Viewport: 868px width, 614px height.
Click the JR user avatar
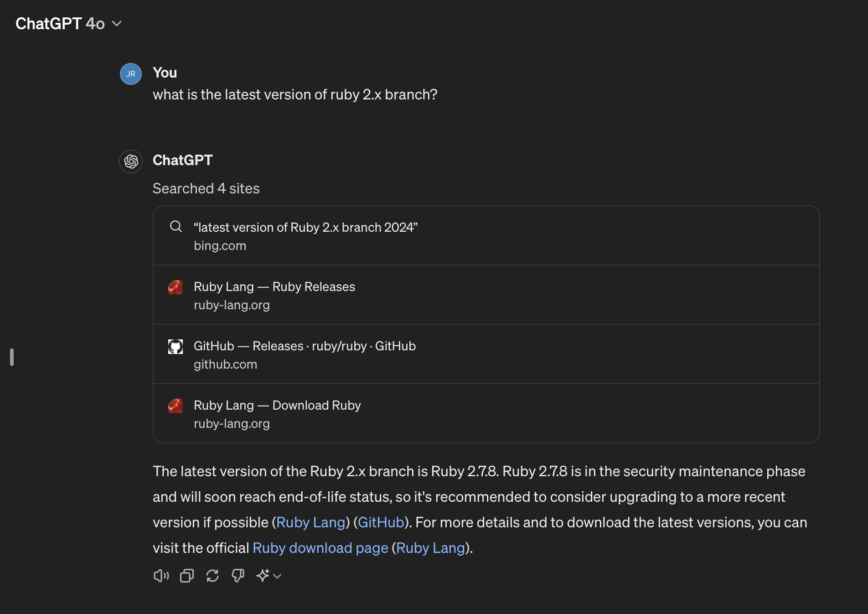(x=131, y=74)
